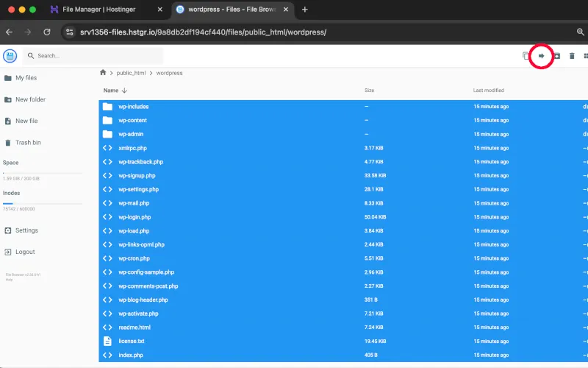
Task: Click the magnifier icon in search box
Action: point(31,56)
